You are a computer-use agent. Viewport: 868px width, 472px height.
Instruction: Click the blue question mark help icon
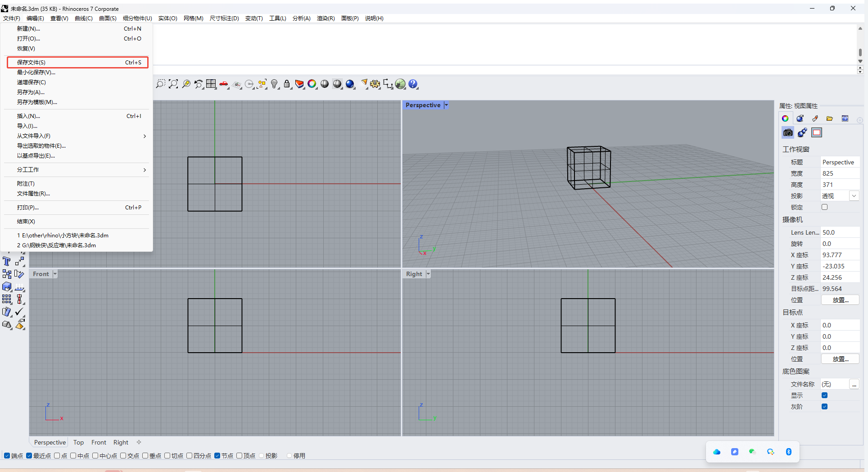pos(413,84)
